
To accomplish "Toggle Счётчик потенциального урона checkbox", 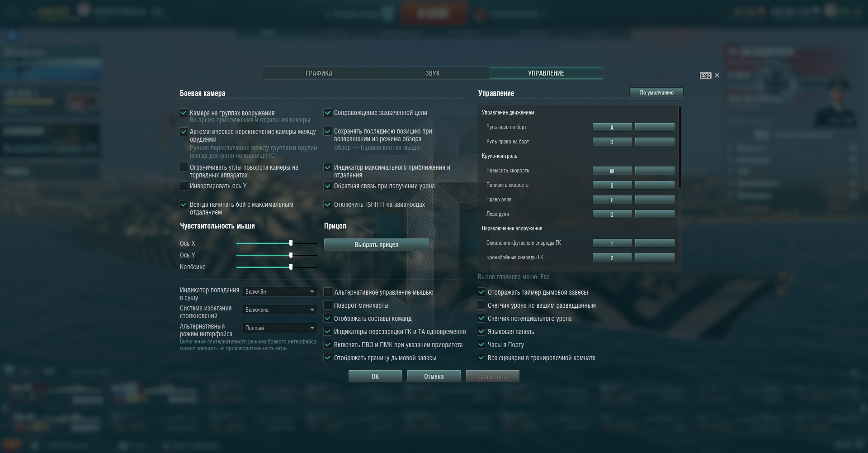I will click(x=481, y=319).
